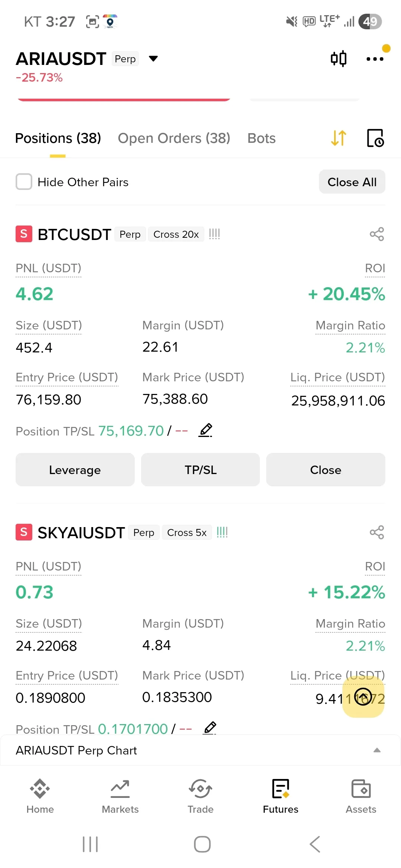Open the three-dot more options menu
Image resolution: width=401 pixels, height=868 pixels.
(x=375, y=59)
